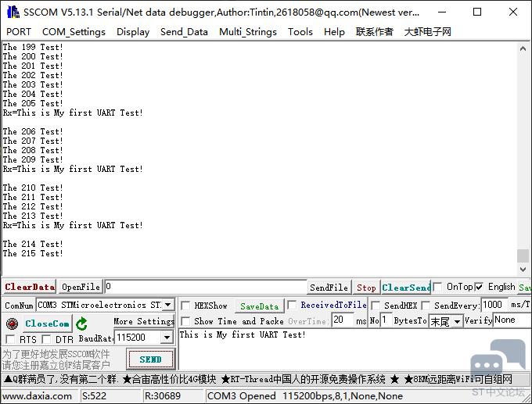Open the PORT menu
Viewport: 532px width, 404px height.
[x=19, y=32]
